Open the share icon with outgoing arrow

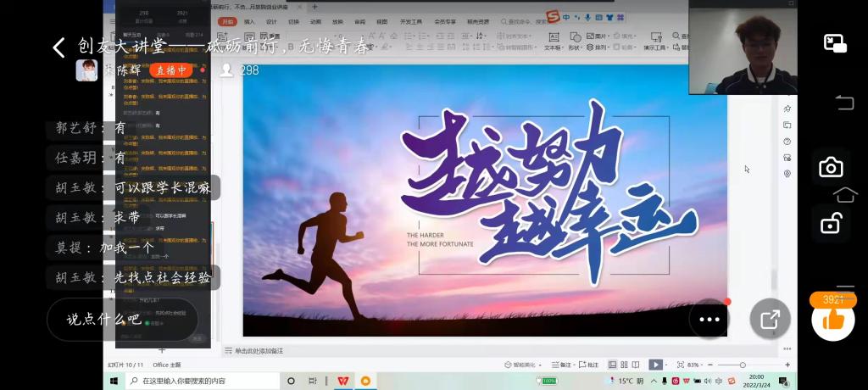click(x=770, y=320)
